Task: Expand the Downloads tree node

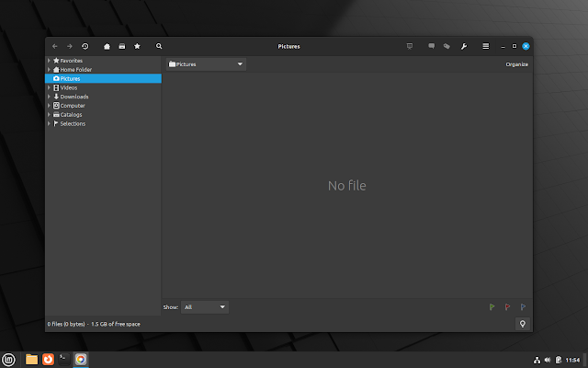Action: (x=49, y=97)
